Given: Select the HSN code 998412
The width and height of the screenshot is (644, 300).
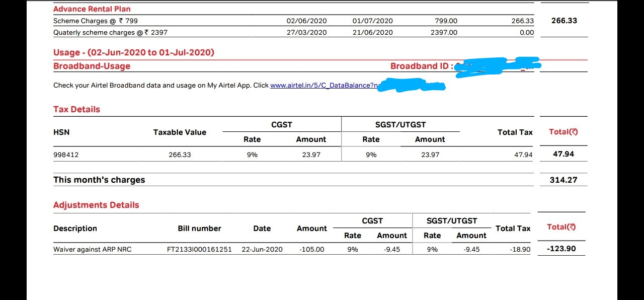Looking at the screenshot, I should point(66,155).
